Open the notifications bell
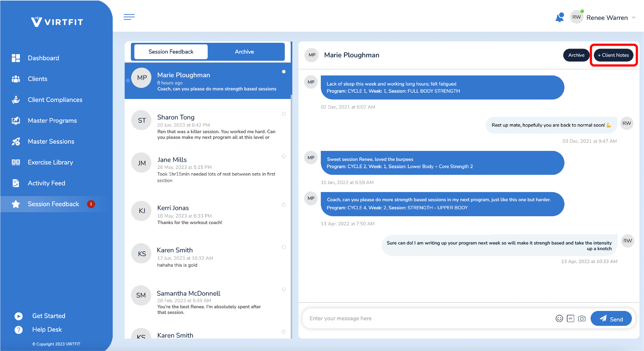This screenshot has height=351, width=644. pyautogui.click(x=560, y=17)
